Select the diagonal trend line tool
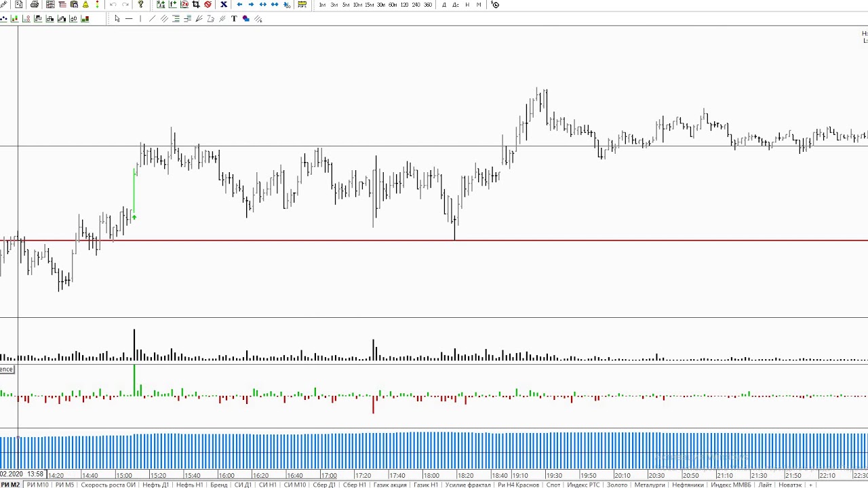Viewport: 868px width, 488px height. click(152, 18)
